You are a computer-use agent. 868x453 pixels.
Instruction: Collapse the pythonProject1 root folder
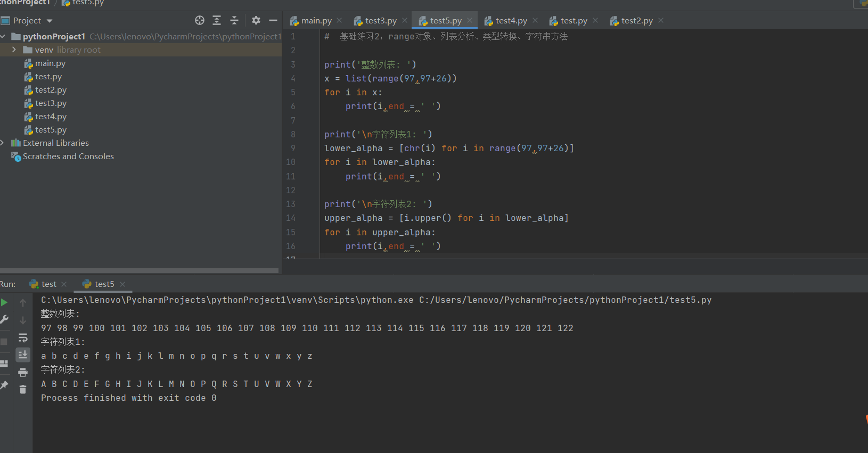tap(3, 36)
